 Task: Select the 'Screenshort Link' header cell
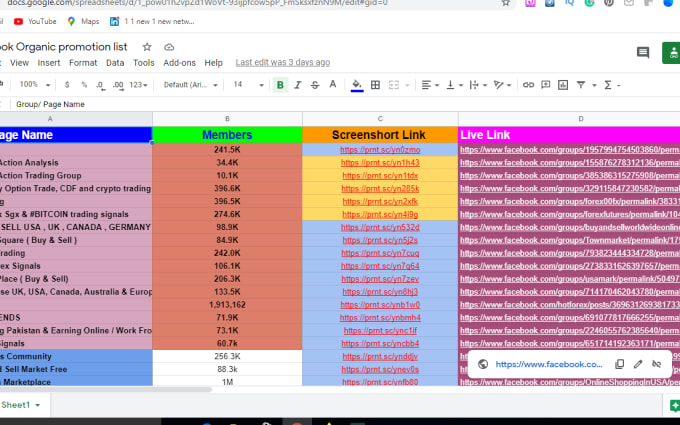(380, 135)
